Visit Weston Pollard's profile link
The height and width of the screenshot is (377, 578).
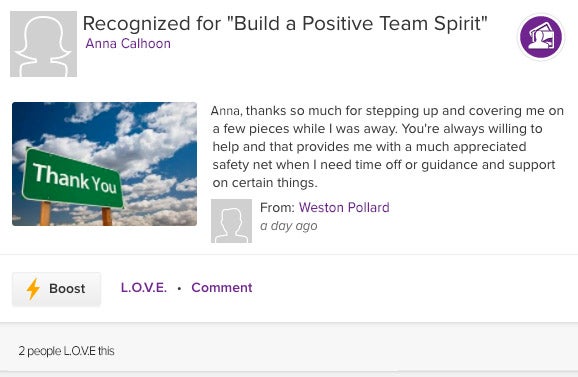click(344, 207)
